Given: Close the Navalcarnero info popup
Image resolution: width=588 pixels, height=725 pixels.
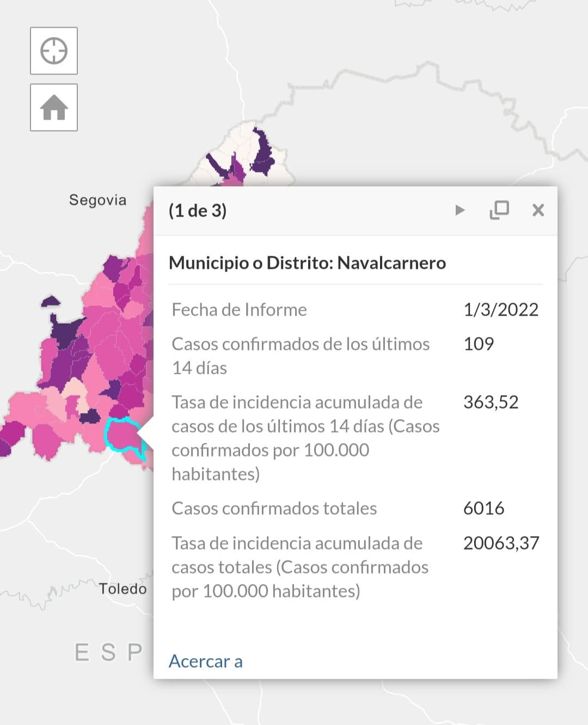Looking at the screenshot, I should pos(538,210).
